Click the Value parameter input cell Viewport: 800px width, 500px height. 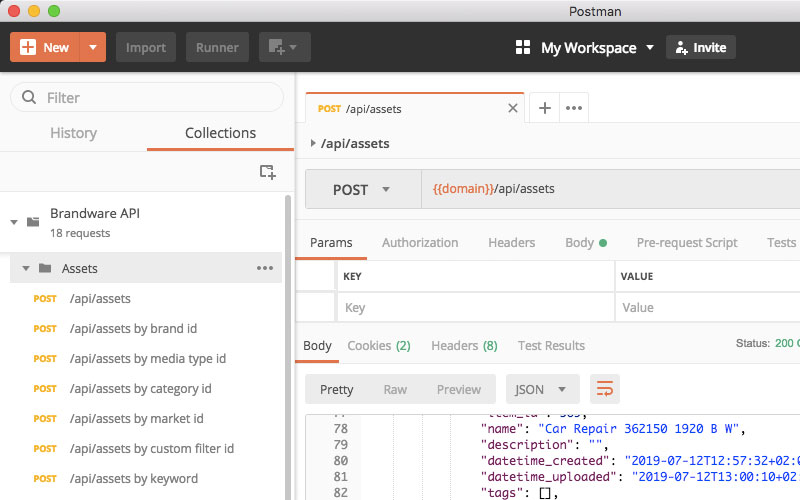click(x=708, y=308)
